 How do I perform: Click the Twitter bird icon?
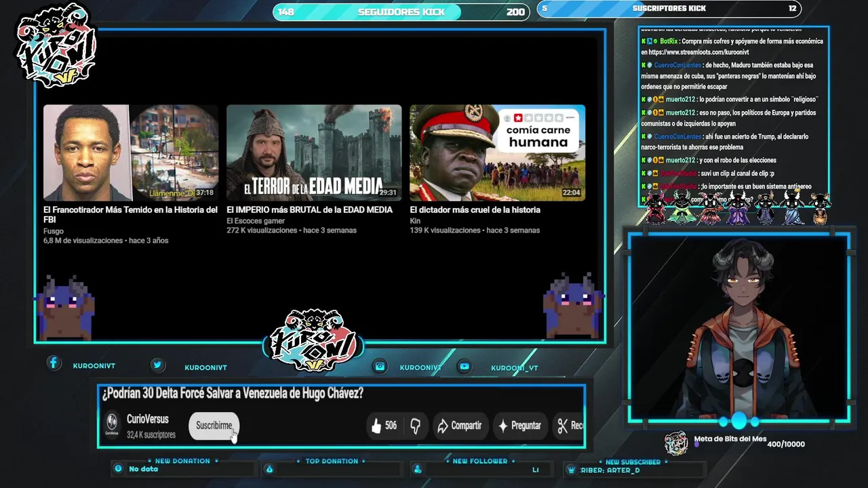pos(157,365)
